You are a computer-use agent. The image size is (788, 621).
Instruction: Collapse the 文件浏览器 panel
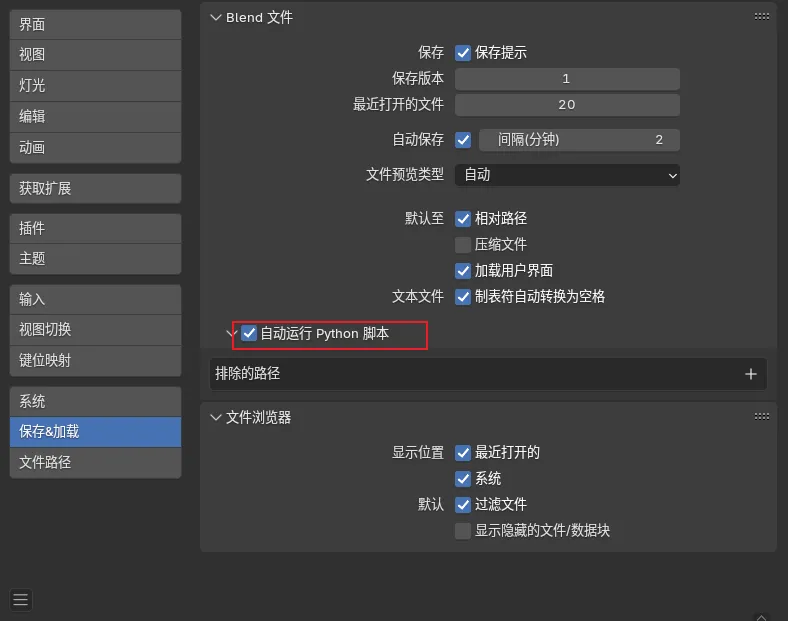(x=215, y=417)
